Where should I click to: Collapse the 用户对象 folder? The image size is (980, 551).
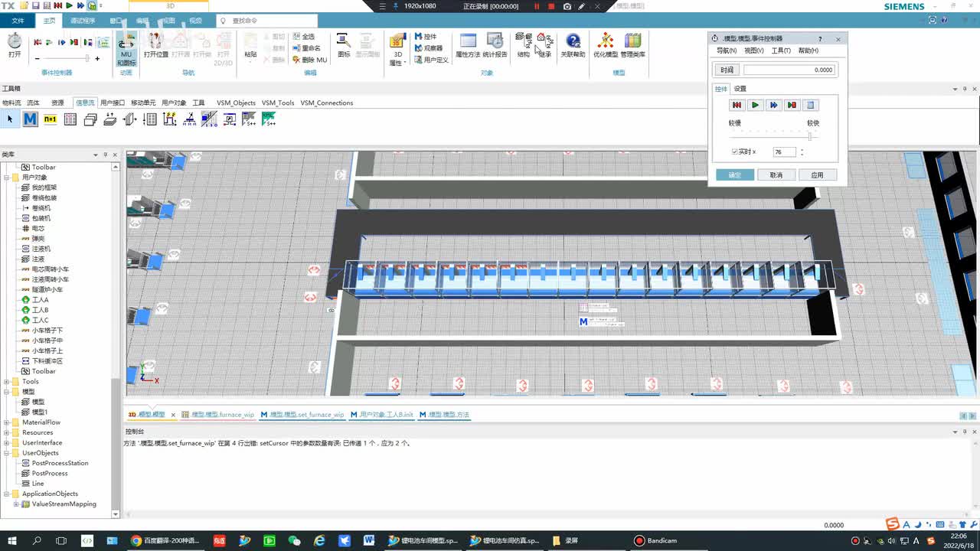(x=7, y=178)
